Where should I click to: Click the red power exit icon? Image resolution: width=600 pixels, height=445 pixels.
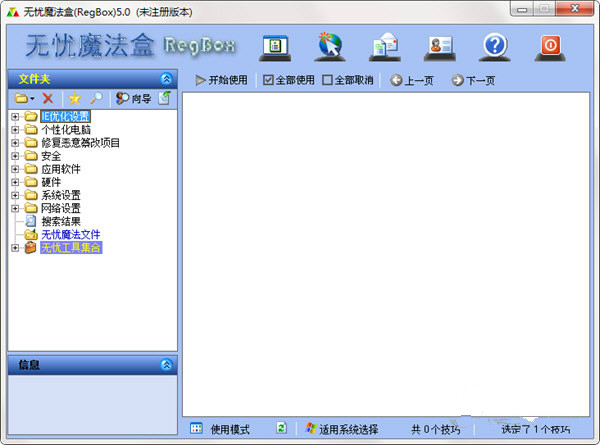click(550, 47)
